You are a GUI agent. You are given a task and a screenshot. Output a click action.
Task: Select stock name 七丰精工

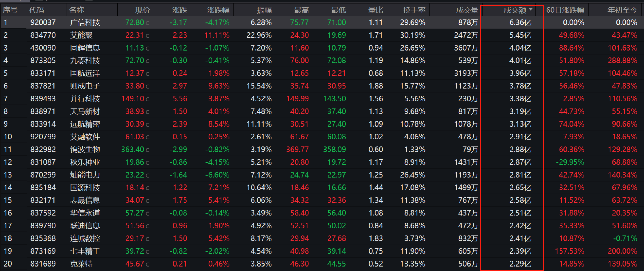(x=85, y=251)
